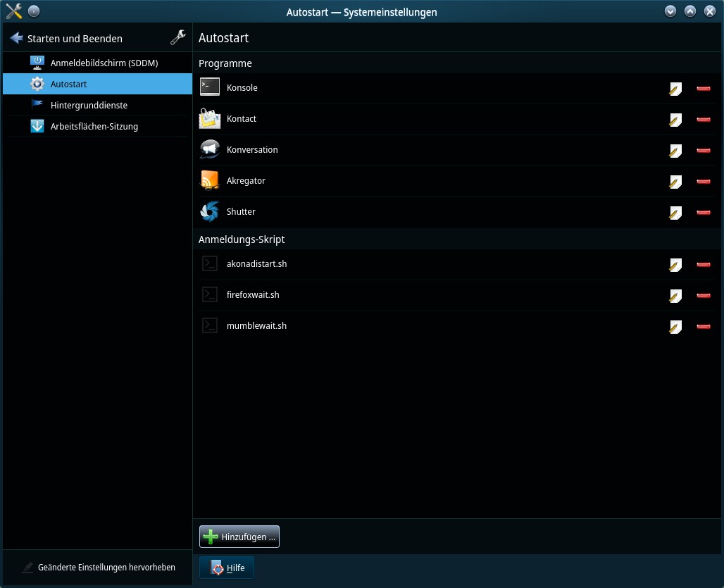Open Arbeitsflächen-Sitzung settings
The height and width of the screenshot is (588, 724).
[x=97, y=127]
